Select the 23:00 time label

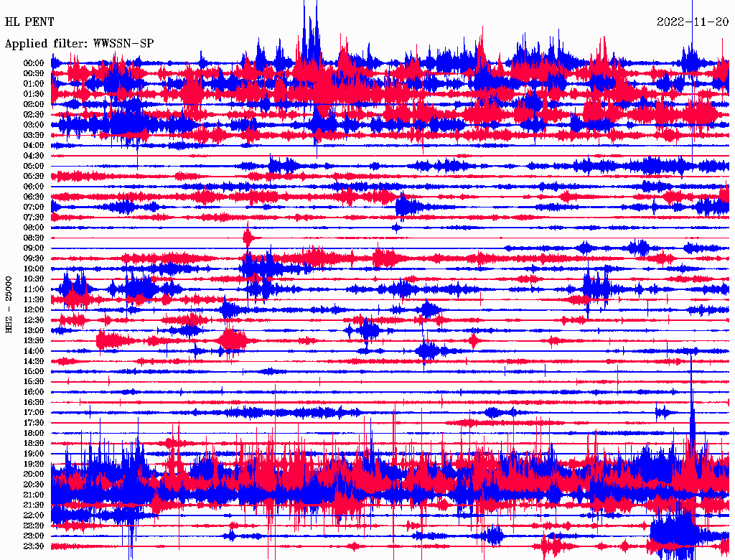click(x=34, y=536)
